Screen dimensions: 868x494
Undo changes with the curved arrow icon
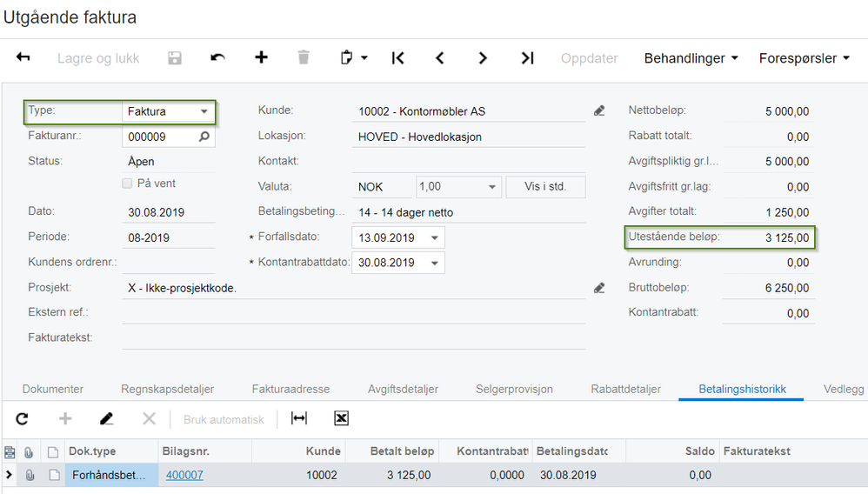pyautogui.click(x=217, y=57)
